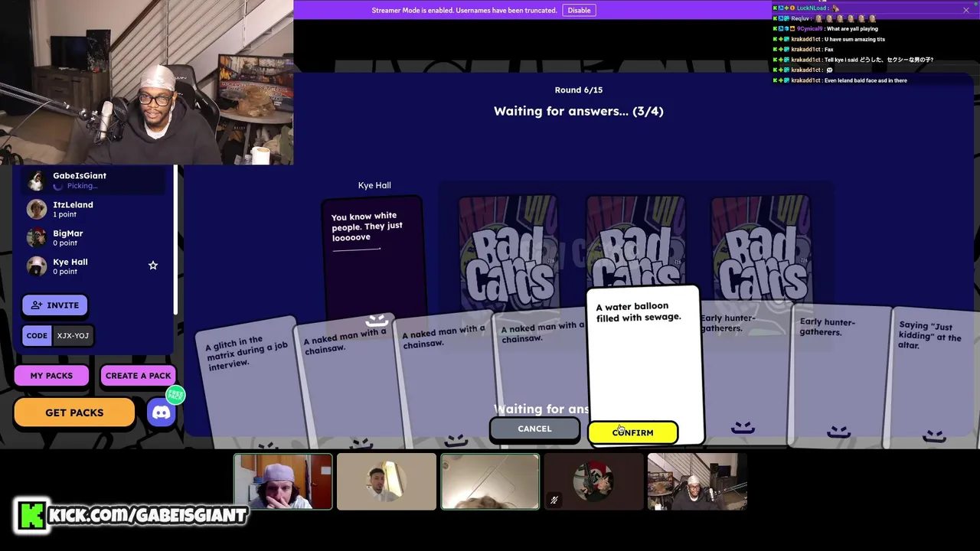Open the muted webcam thumbnail with red hat
The width and height of the screenshot is (980, 551).
pos(593,481)
